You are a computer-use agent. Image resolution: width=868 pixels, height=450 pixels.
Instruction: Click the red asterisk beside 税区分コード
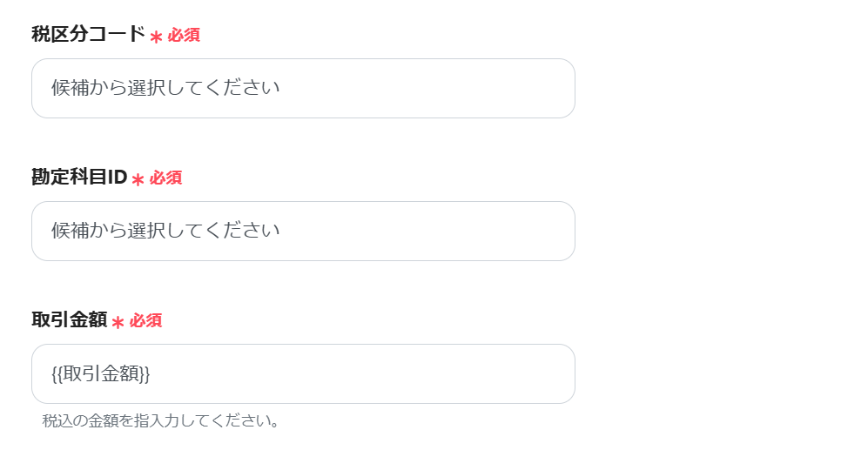[157, 37]
